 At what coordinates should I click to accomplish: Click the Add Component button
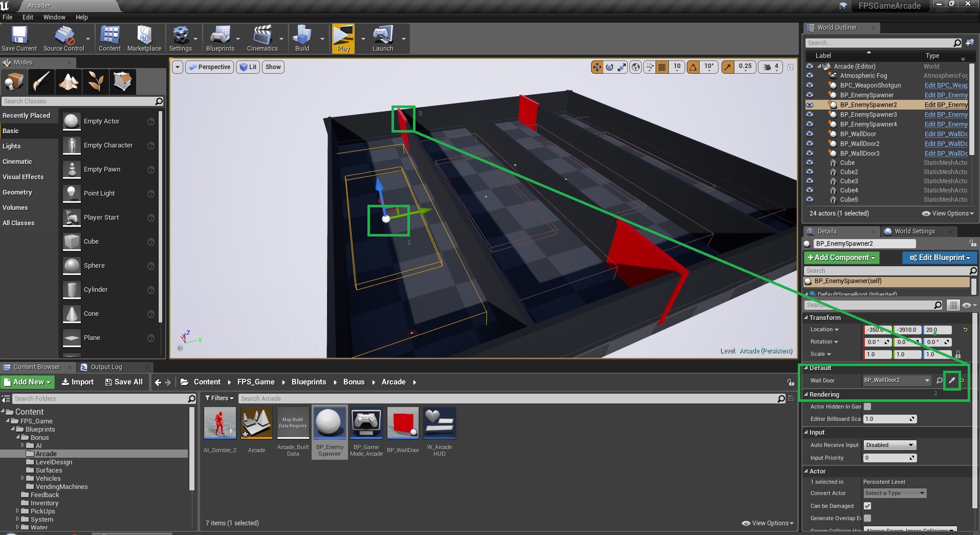tap(841, 258)
